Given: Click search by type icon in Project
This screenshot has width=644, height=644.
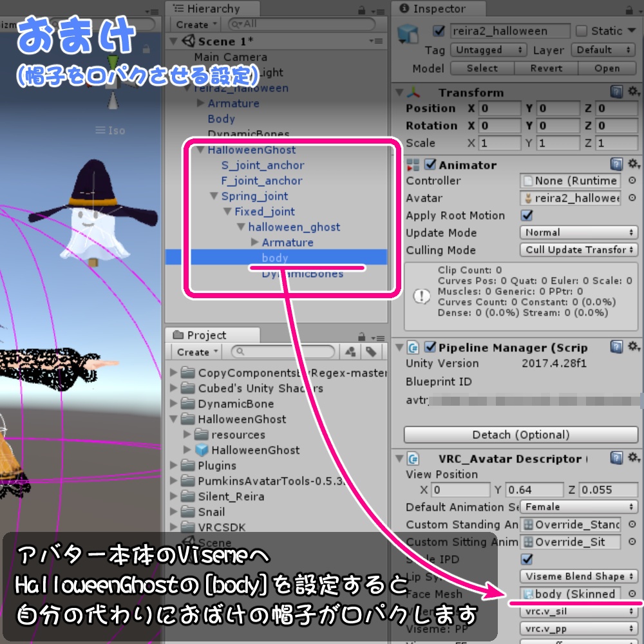Looking at the screenshot, I should 350,352.
